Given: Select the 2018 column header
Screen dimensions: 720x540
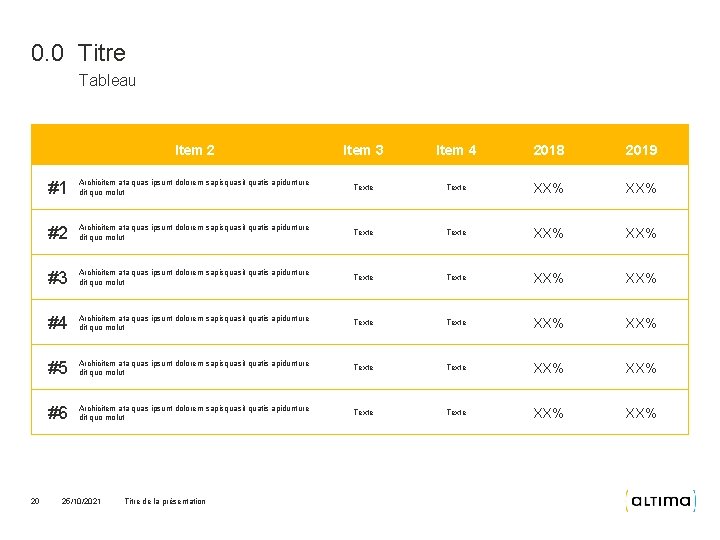Looking at the screenshot, I should coord(548,150).
